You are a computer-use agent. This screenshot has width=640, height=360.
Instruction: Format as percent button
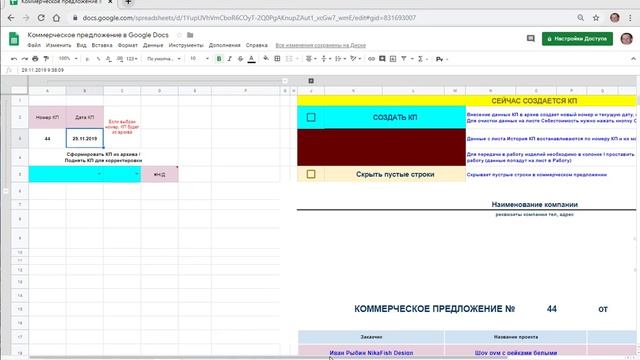[98, 59]
